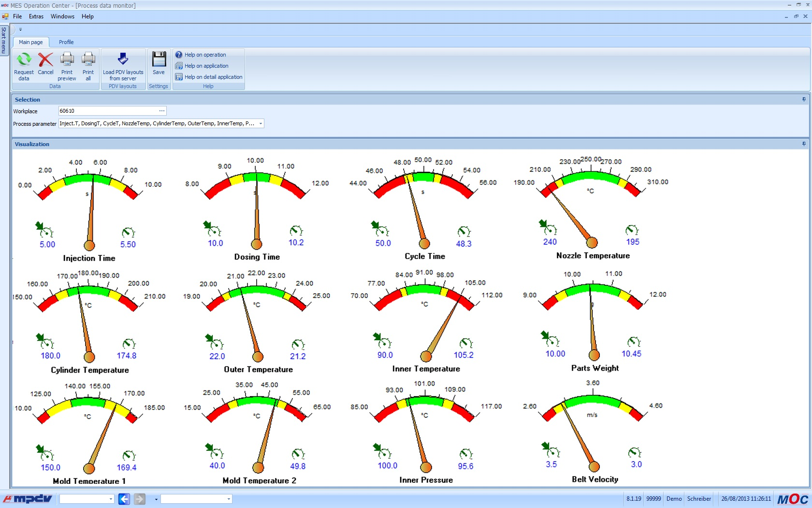Screen dimensions: 812x508
Task: Click the Request data refresh icon
Action: click(x=24, y=60)
